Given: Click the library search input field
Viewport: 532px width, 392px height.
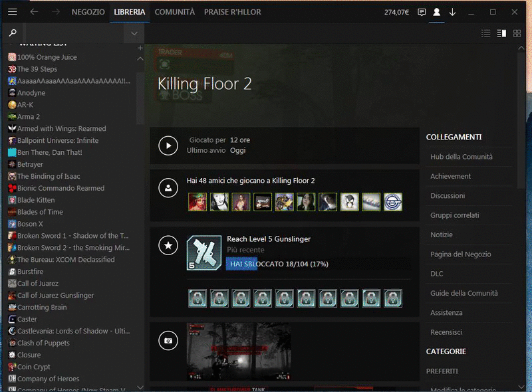Looking at the screenshot, I should pos(74,33).
